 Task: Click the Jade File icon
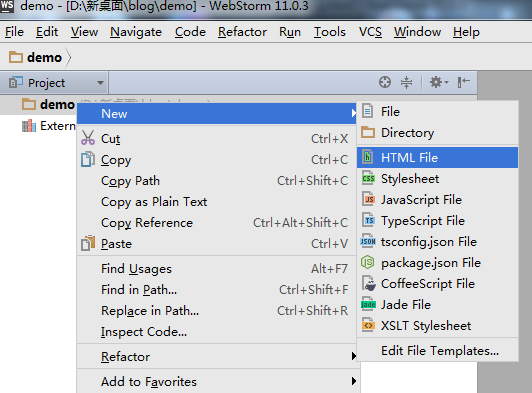pos(368,304)
